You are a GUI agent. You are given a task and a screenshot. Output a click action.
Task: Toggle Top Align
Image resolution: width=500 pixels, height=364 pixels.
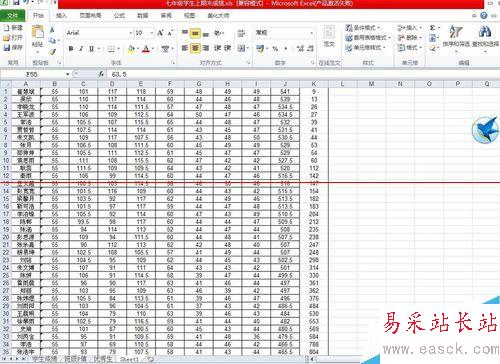tap(185, 33)
